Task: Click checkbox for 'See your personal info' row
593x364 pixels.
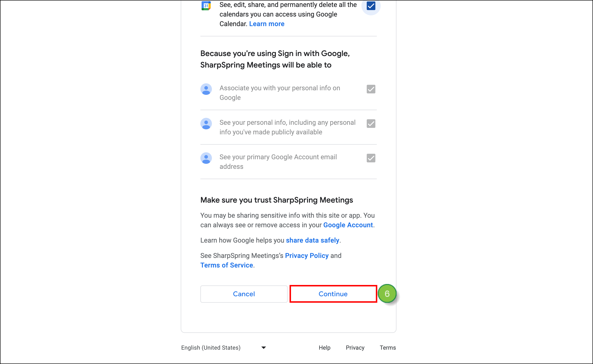Action: point(371,124)
